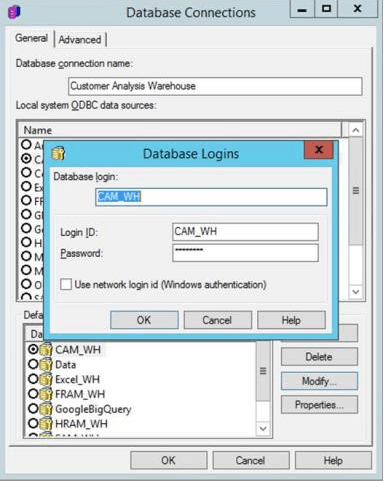Click the GoogleBigQuery login name text
This screenshot has width=385, height=481.
pos(93,409)
